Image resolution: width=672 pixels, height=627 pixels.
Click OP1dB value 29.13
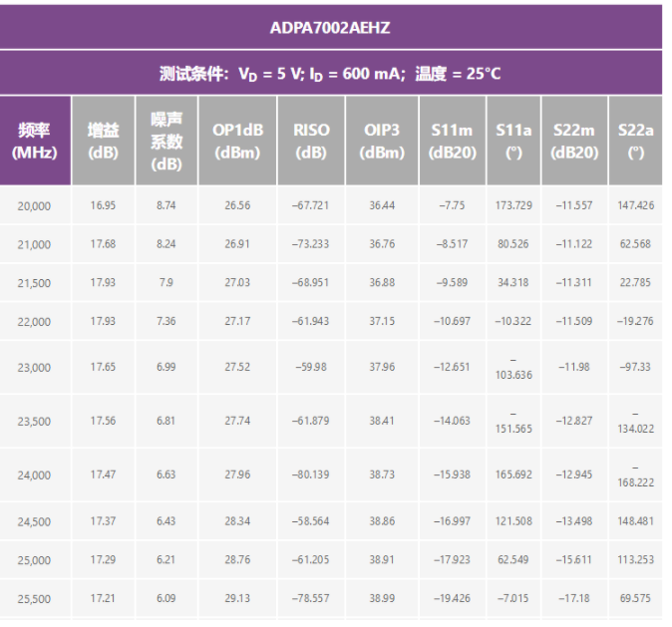237,598
